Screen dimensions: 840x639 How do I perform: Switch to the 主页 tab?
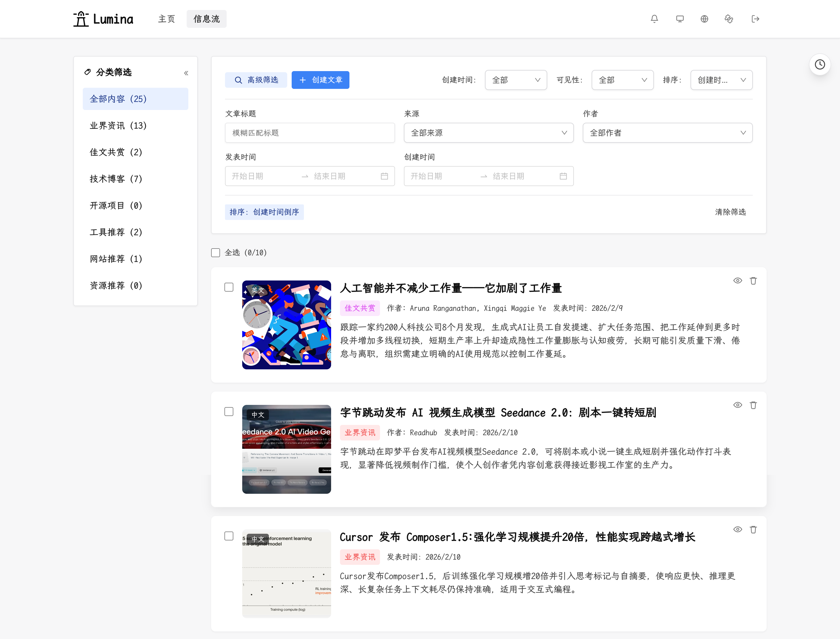coord(166,19)
